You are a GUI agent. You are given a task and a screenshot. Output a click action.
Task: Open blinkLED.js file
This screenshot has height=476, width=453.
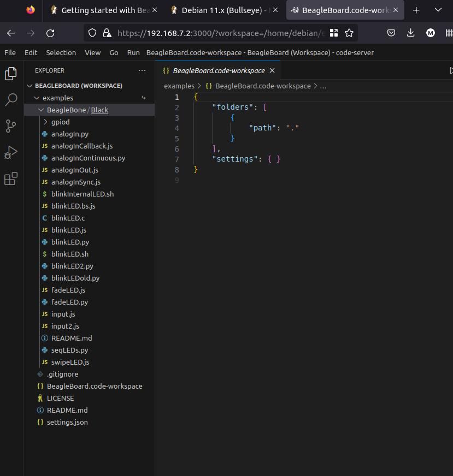click(x=69, y=230)
